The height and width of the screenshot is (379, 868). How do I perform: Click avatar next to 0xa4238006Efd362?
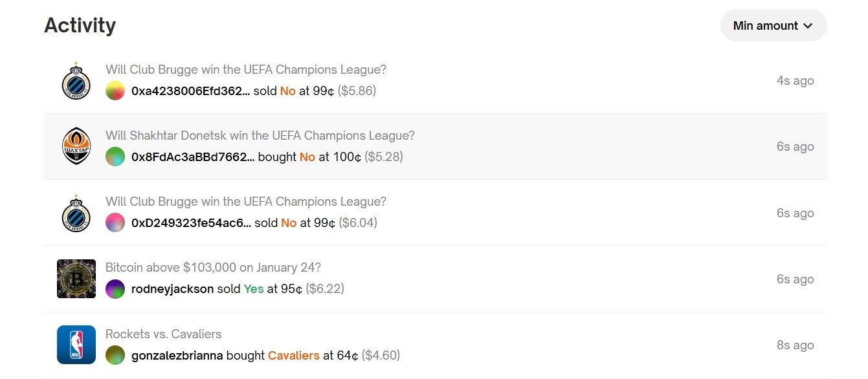[115, 91]
